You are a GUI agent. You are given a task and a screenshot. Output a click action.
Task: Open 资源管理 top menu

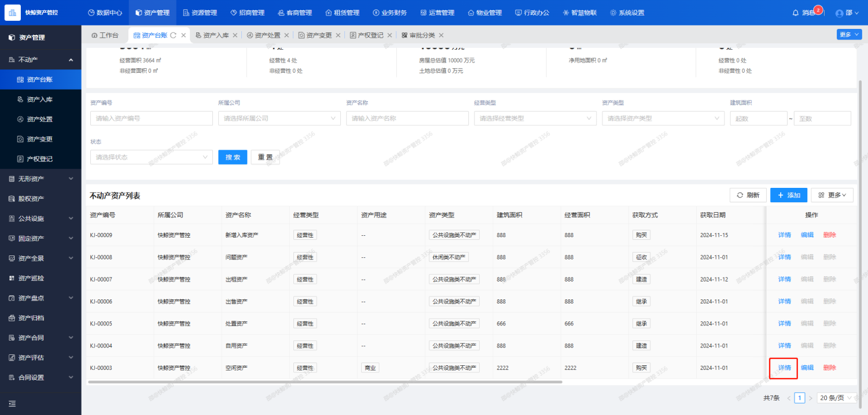[x=200, y=13]
